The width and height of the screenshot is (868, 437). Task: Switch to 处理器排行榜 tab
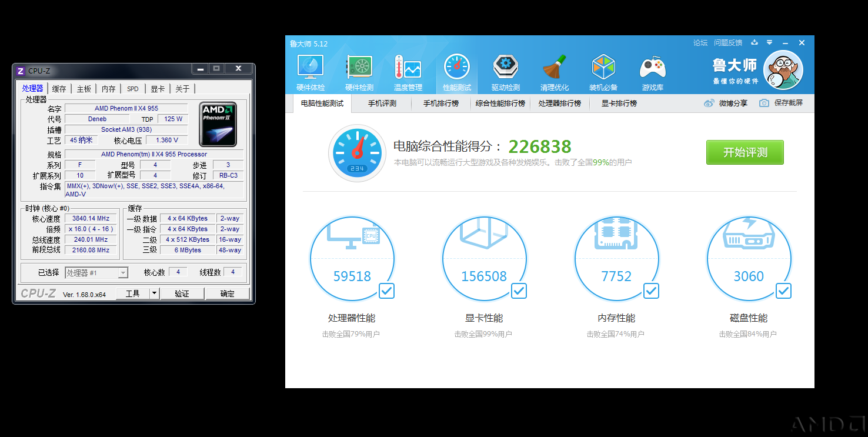coord(560,103)
